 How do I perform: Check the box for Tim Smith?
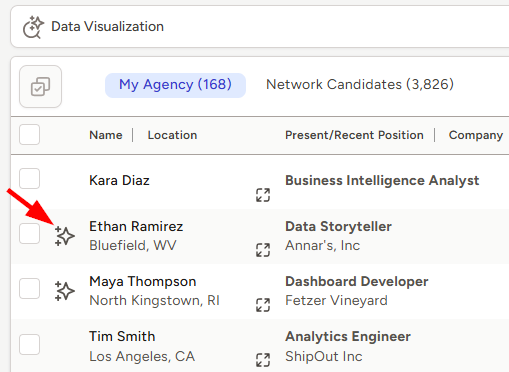pos(29,344)
